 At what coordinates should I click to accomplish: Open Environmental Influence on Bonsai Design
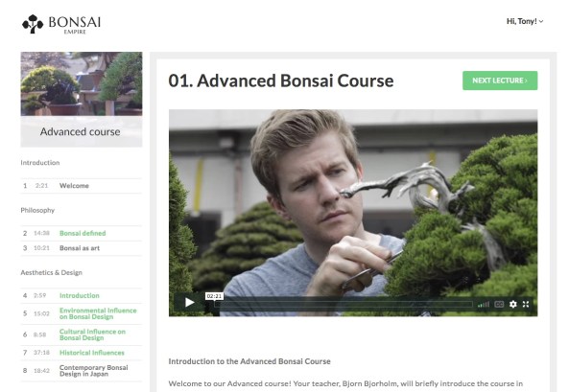tap(82, 313)
